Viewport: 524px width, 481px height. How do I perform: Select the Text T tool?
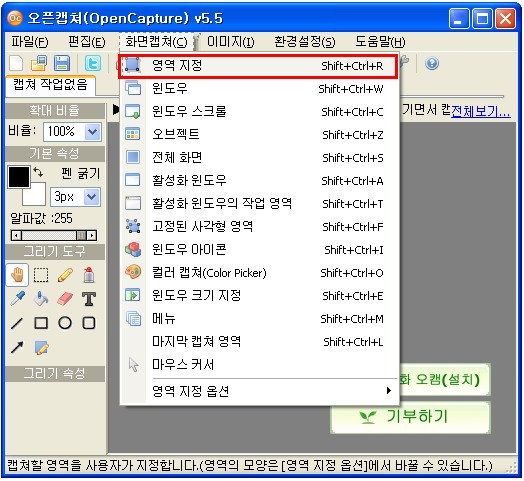[x=89, y=298]
